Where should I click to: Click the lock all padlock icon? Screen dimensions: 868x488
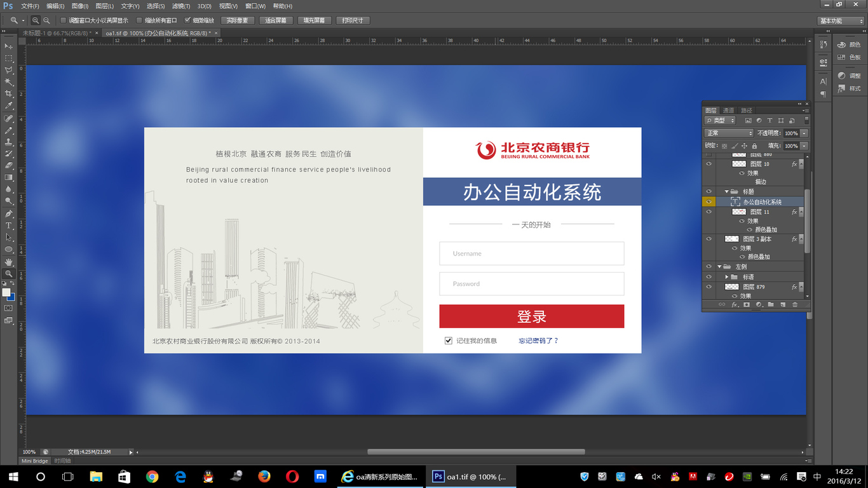tap(754, 146)
